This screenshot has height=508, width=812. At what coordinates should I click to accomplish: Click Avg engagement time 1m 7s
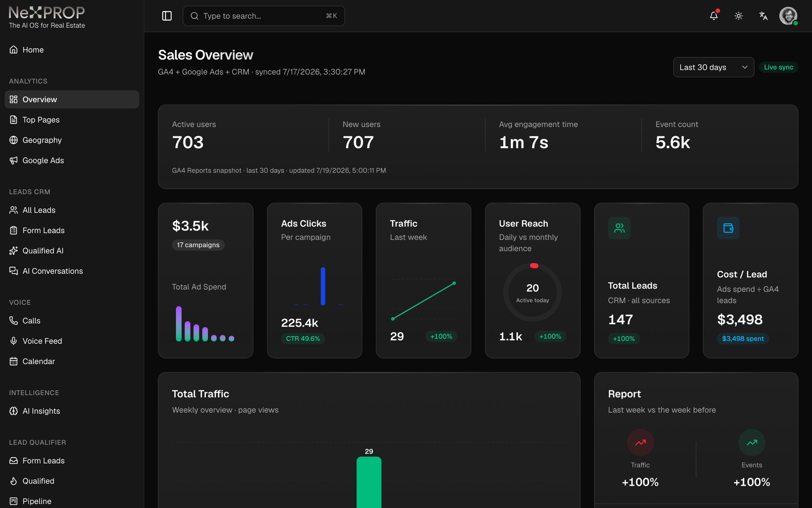point(524,143)
